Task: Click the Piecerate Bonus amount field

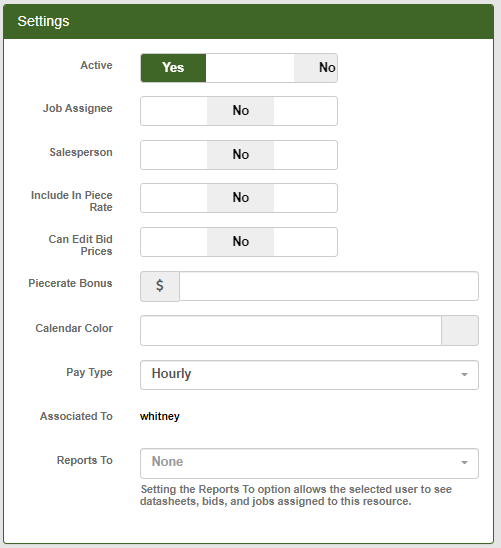Action: (329, 286)
